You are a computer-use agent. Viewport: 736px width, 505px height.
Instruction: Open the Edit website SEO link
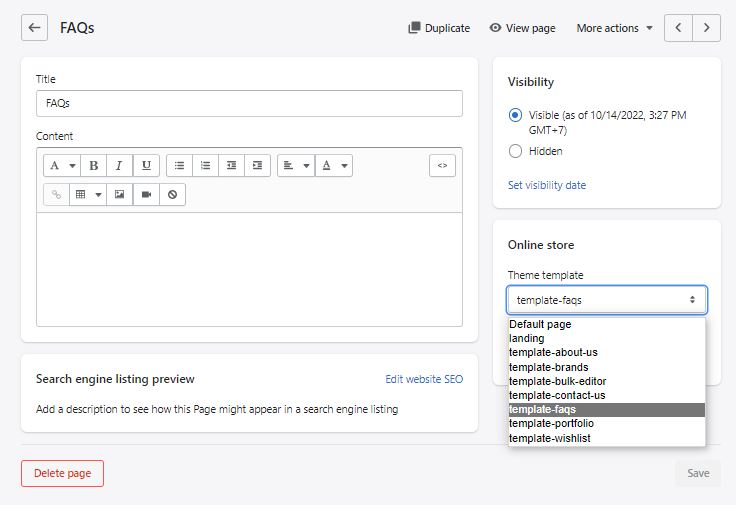[x=424, y=379]
